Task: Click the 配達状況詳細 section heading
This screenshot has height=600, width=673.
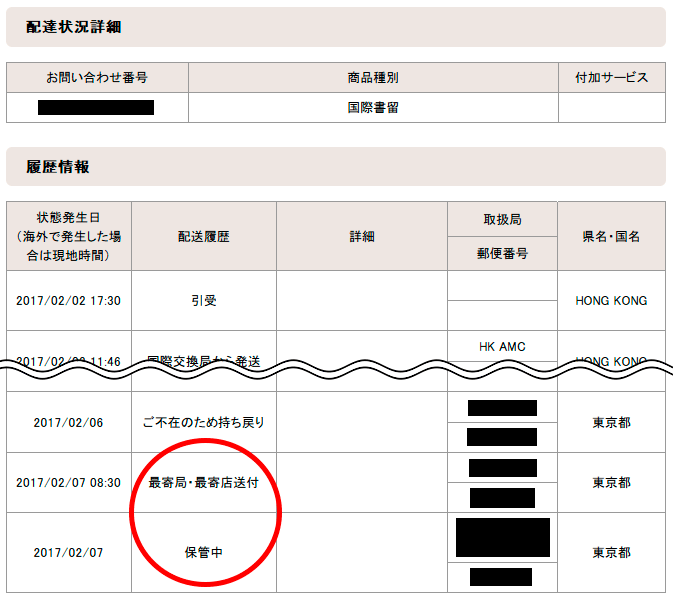Action: [x=74, y=27]
